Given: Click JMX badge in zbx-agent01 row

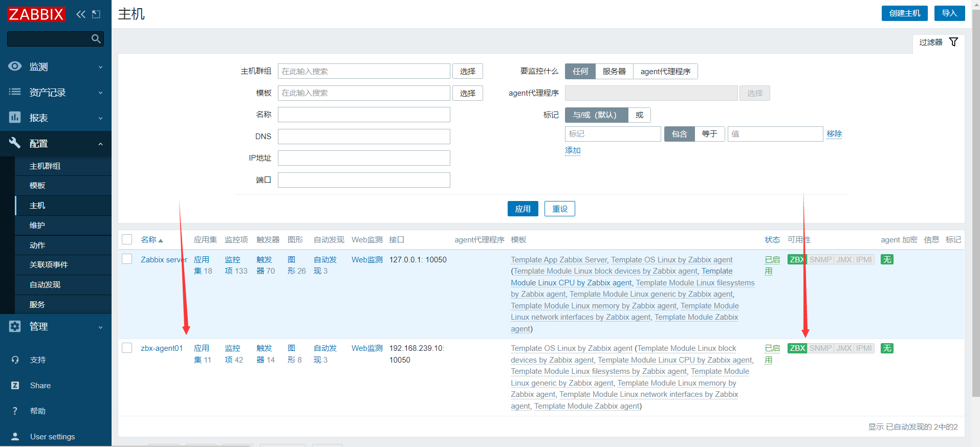Looking at the screenshot, I should click(844, 348).
